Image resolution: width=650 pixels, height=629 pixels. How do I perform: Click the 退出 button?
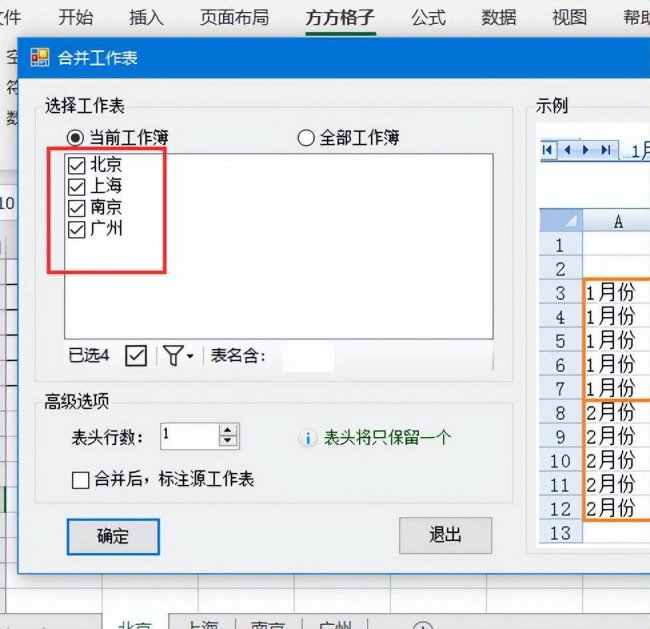point(445,535)
